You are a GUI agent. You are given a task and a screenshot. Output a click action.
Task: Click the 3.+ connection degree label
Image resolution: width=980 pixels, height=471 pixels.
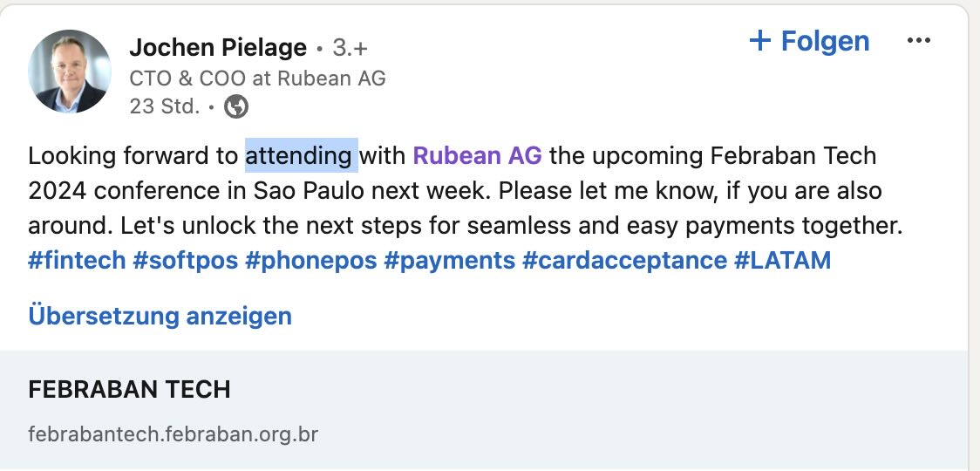click(x=350, y=47)
